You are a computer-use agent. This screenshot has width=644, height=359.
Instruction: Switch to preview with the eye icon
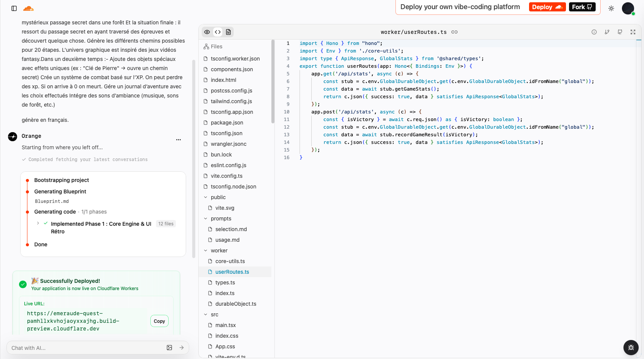pyautogui.click(x=207, y=32)
